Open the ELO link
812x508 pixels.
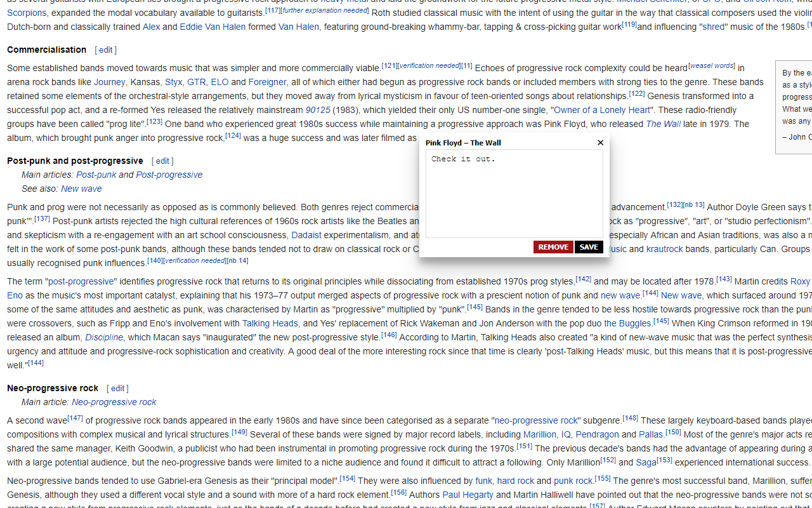[219, 82]
